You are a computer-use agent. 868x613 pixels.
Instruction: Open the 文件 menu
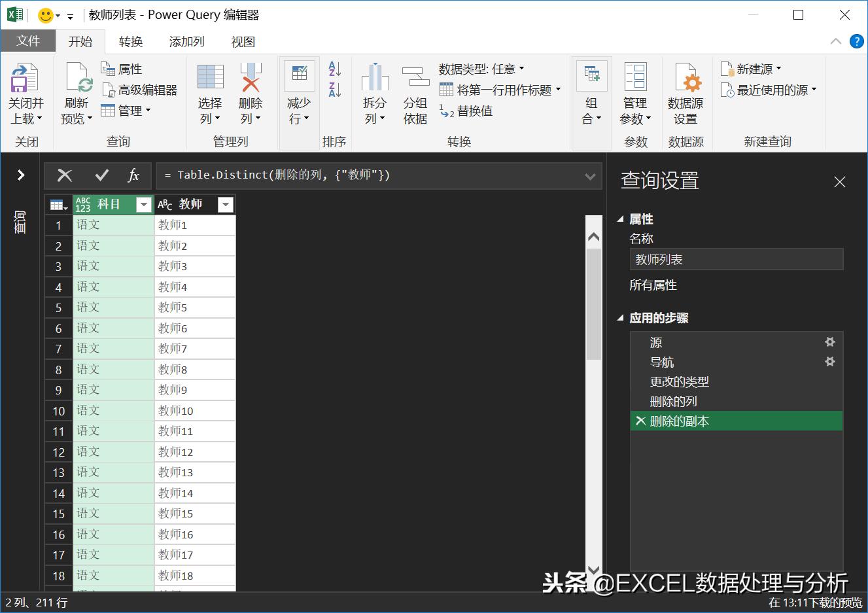[29, 41]
